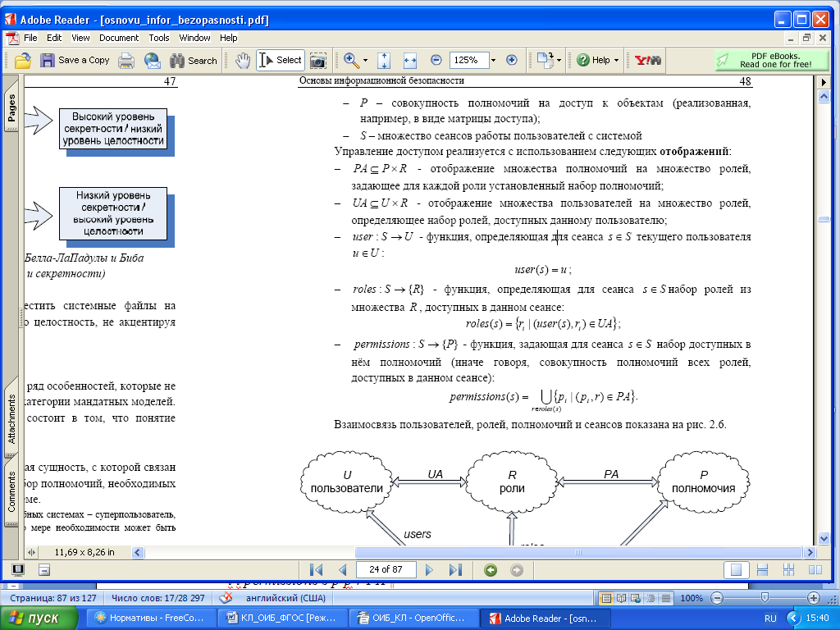Choose the Snapshot camera tool
This screenshot has width=840, height=630.
pyautogui.click(x=317, y=61)
